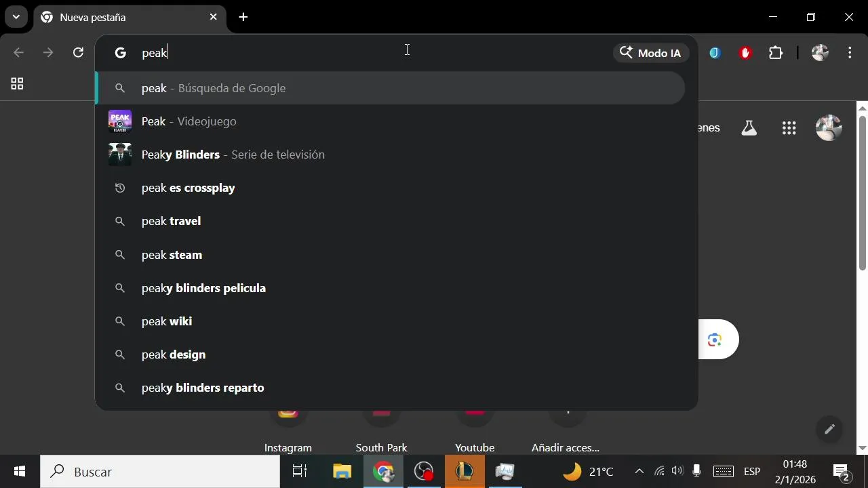Viewport: 868px width, 488px height.
Task: Select Peaky Blinders series suggestion
Action: click(391, 155)
